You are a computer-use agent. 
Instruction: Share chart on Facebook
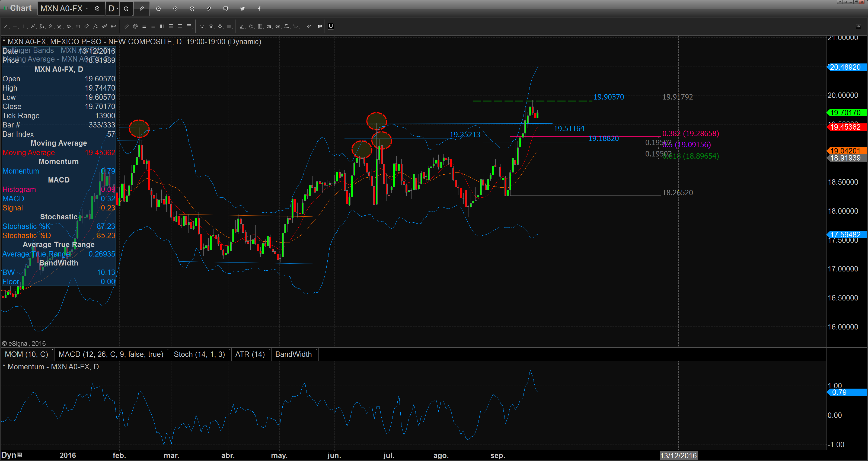(259, 9)
